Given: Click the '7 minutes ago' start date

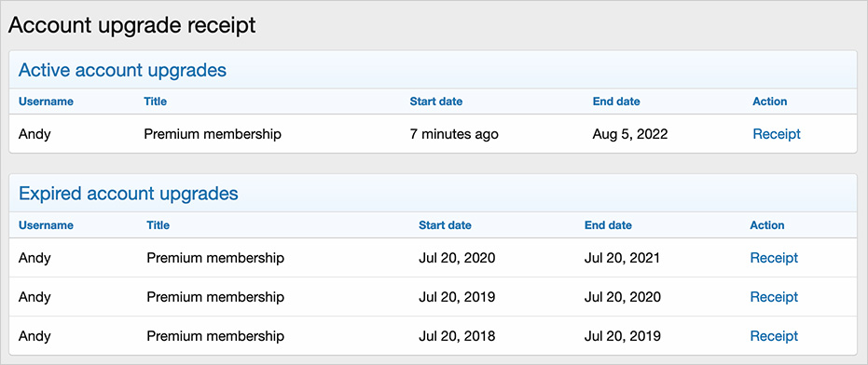Looking at the screenshot, I should (454, 134).
